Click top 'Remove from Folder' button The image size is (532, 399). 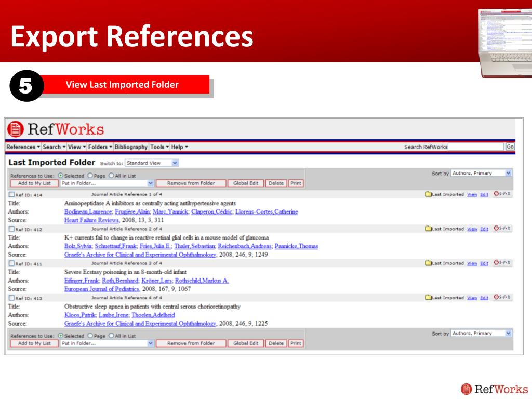(x=191, y=183)
